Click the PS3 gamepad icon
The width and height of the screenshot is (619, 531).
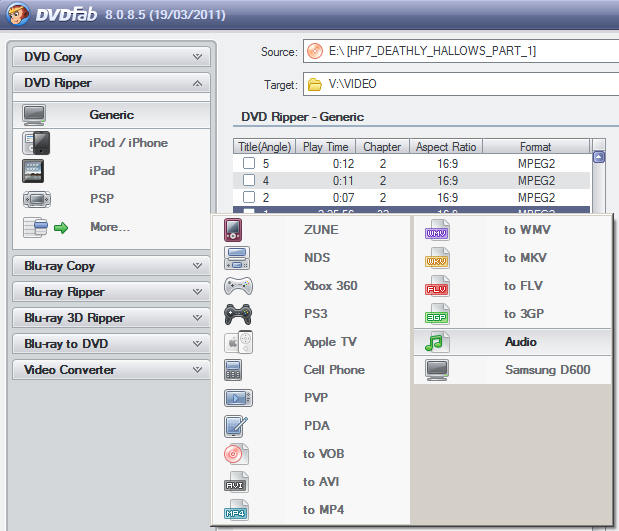(238, 314)
